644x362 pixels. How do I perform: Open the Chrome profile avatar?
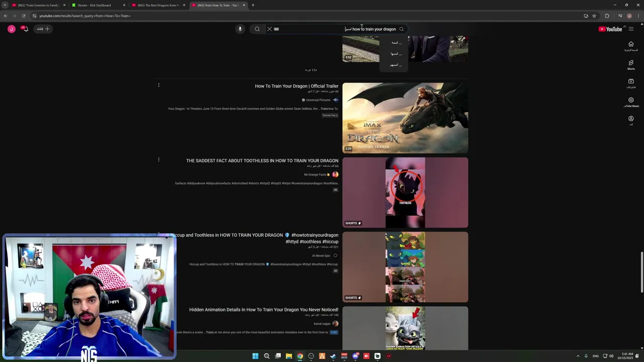(x=629, y=16)
